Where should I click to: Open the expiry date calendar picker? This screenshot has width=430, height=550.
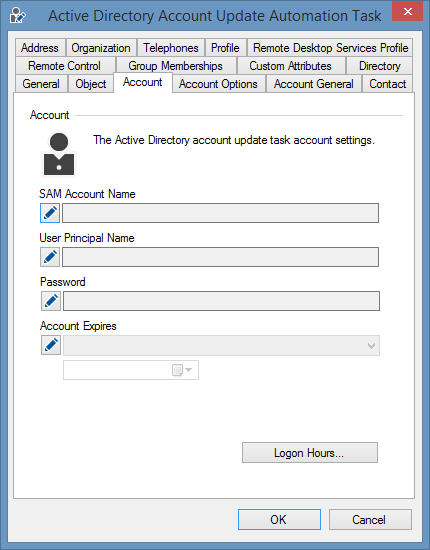(182, 370)
